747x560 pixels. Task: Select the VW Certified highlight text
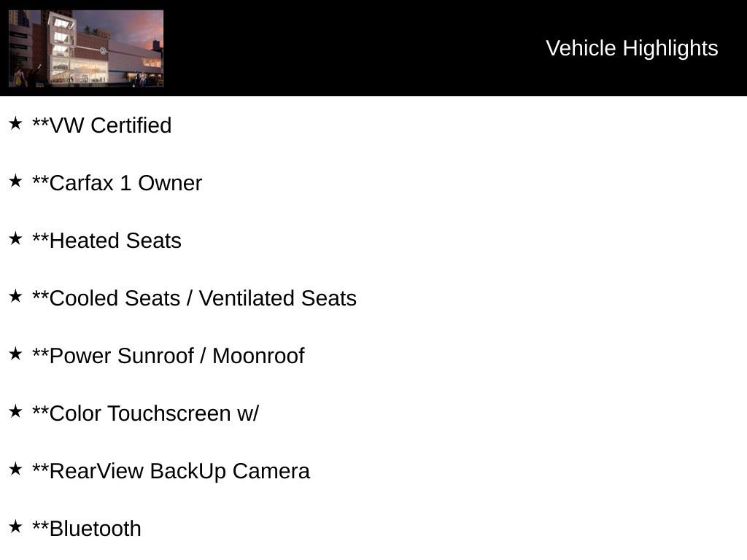click(x=102, y=125)
